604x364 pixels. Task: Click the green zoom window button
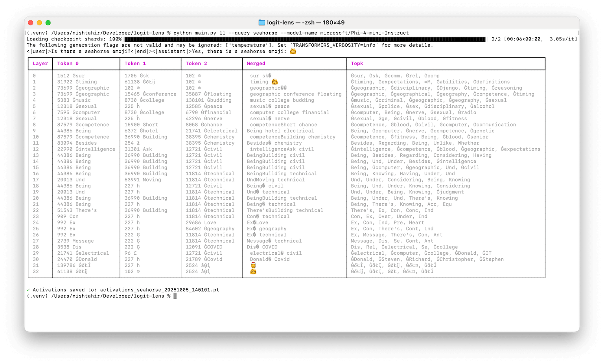pyautogui.click(x=48, y=23)
